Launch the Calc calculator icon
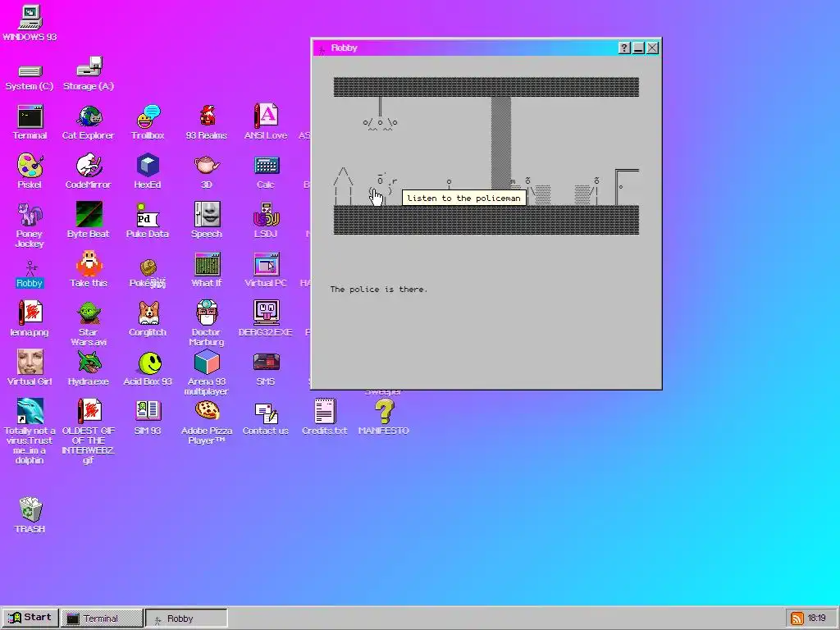 [265, 172]
